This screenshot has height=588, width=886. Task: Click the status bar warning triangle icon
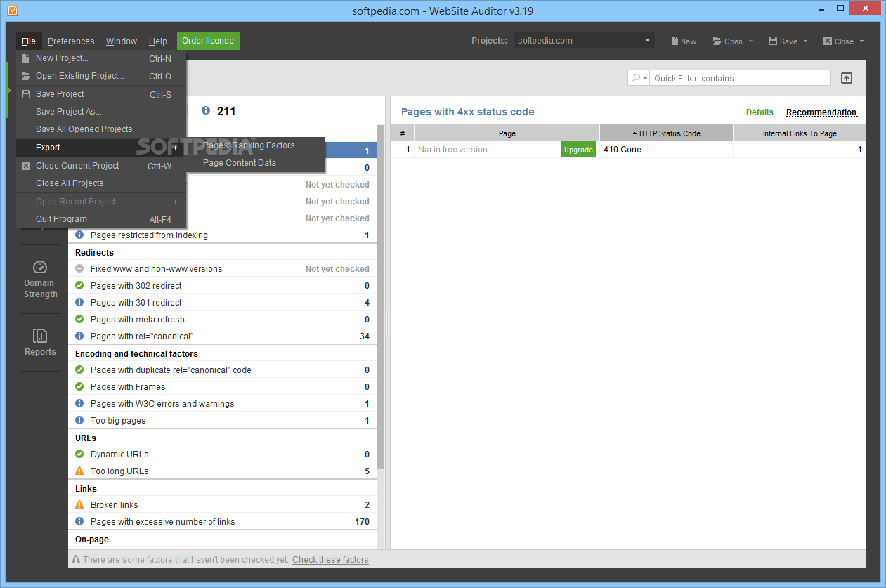[x=77, y=560]
